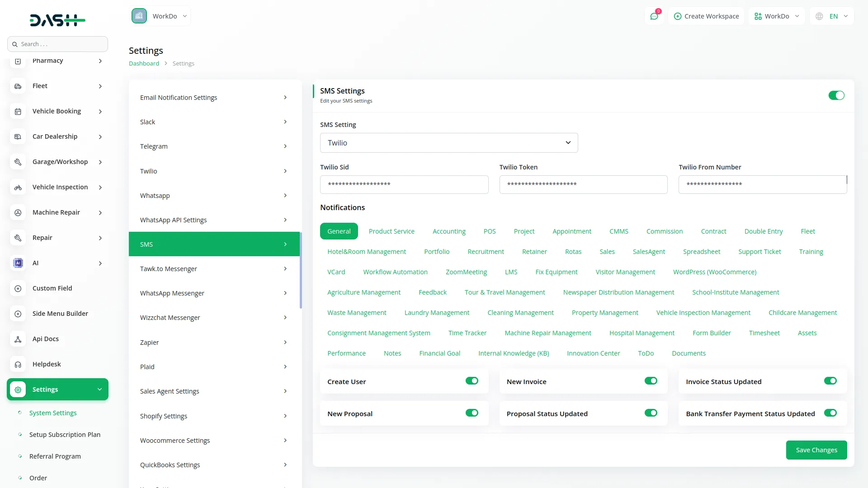This screenshot has width=868, height=488.
Task: Click the AI module icon in sidebar
Action: click(18, 263)
